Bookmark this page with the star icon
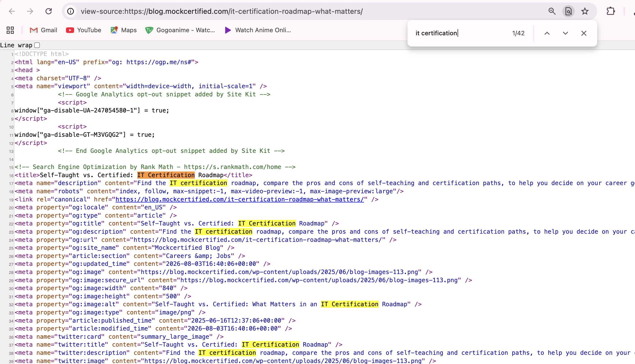This screenshot has height=364, width=635. click(x=585, y=11)
